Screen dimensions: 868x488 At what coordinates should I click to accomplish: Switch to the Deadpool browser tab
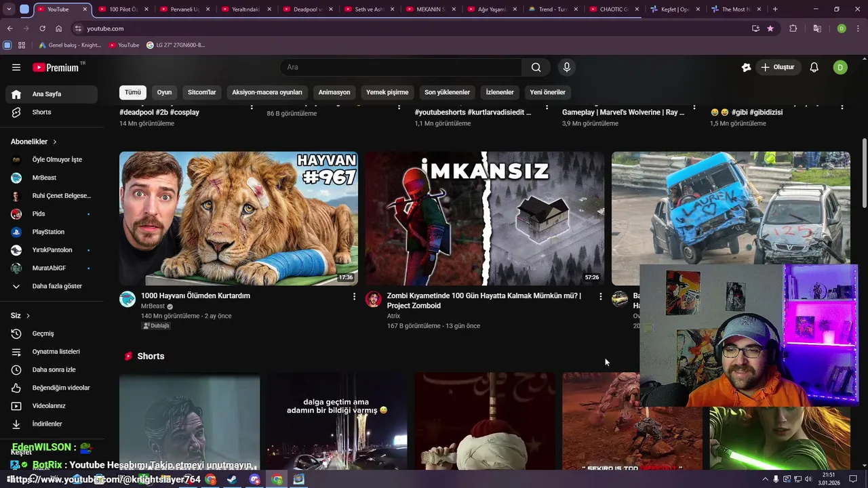click(x=307, y=9)
